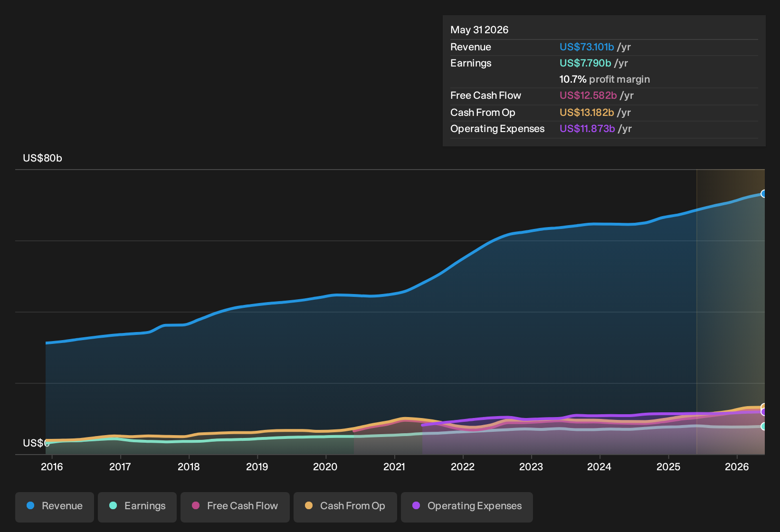This screenshot has height=532, width=780.
Task: Click the May 31 2026 tooltip date
Action: point(479,30)
